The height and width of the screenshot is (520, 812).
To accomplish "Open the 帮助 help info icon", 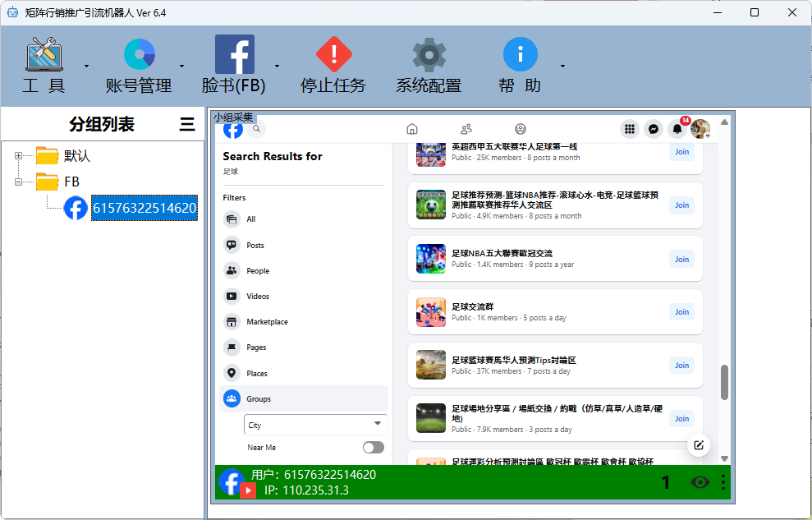I will point(520,54).
